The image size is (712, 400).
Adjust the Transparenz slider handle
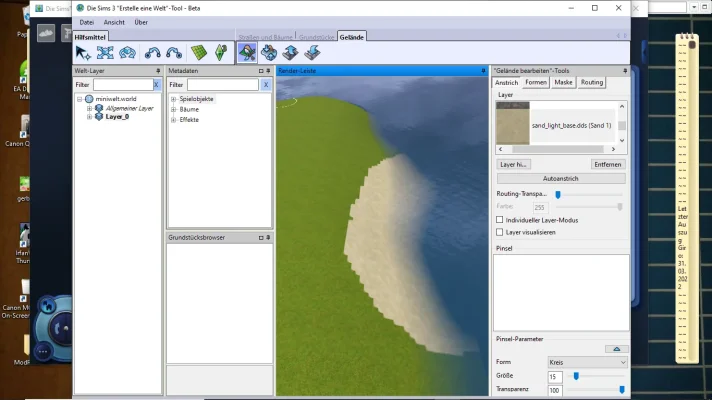[x=622, y=390]
